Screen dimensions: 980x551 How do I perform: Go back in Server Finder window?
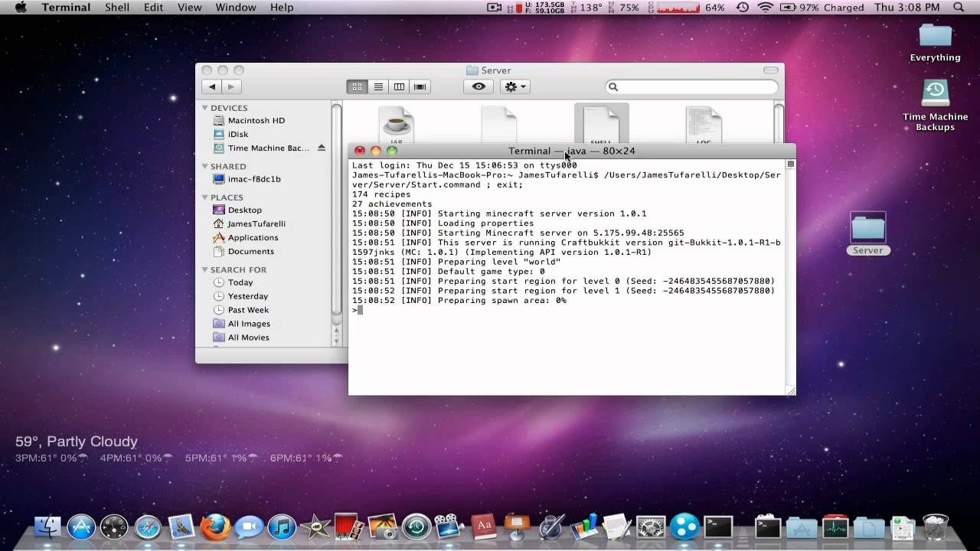pos(212,87)
